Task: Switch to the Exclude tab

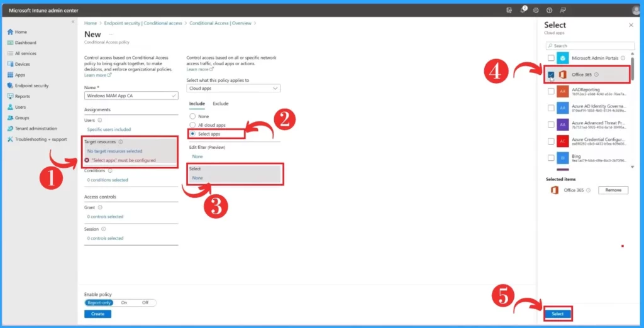Action: click(221, 104)
